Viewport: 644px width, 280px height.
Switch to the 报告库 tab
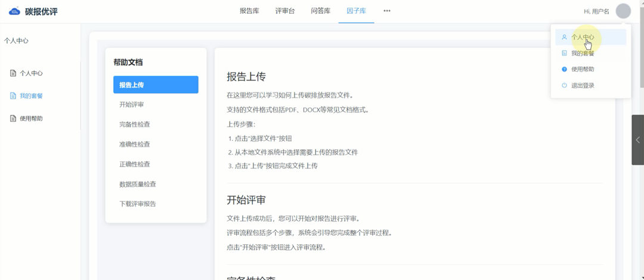[x=249, y=11]
